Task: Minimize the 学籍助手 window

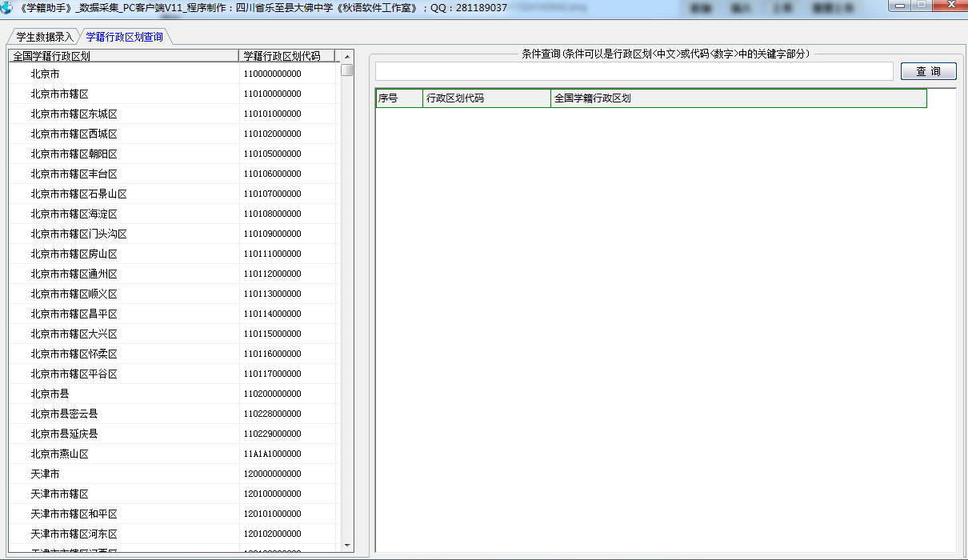Action: (900, 6)
